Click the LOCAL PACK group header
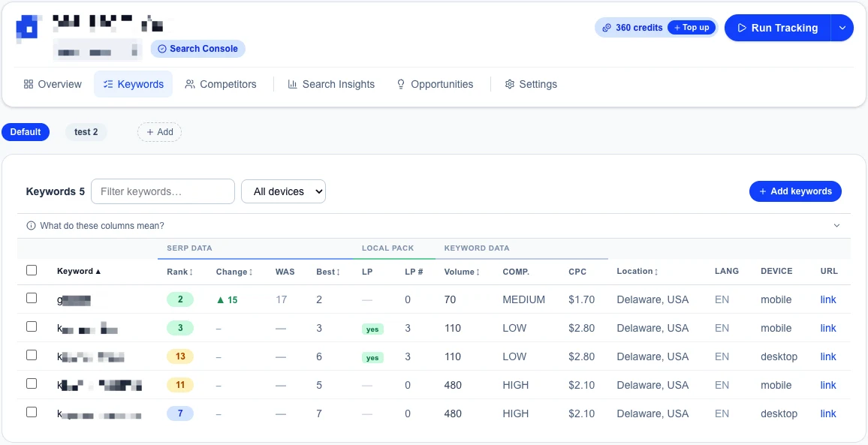Image resolution: width=868 pixels, height=445 pixels. [387, 248]
